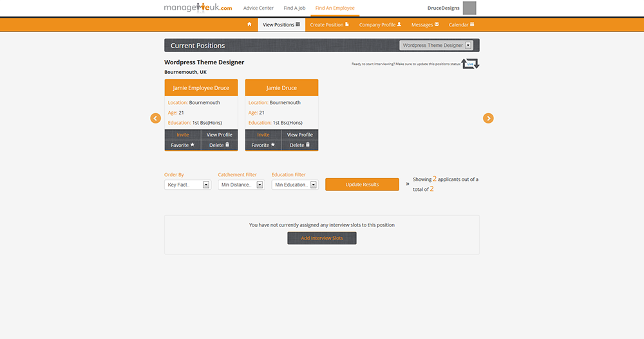Advance to next applicants with right arrow
This screenshot has height=339, width=644.
[x=488, y=118]
